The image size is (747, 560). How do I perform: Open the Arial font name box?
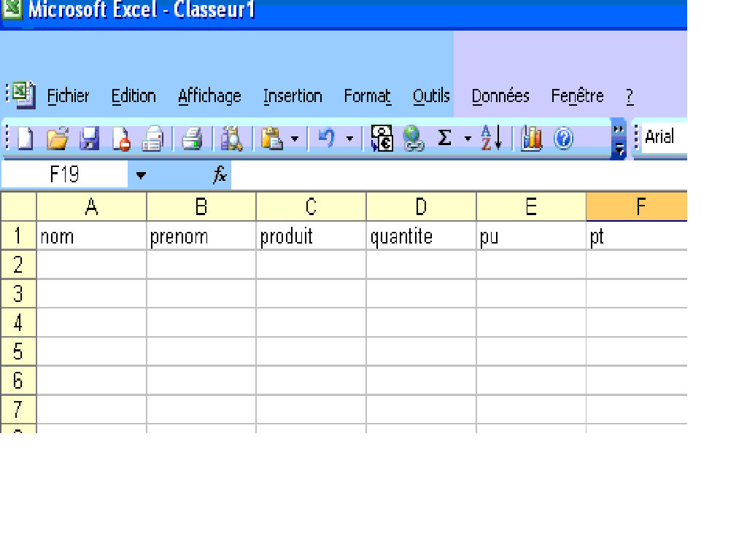pos(664,137)
